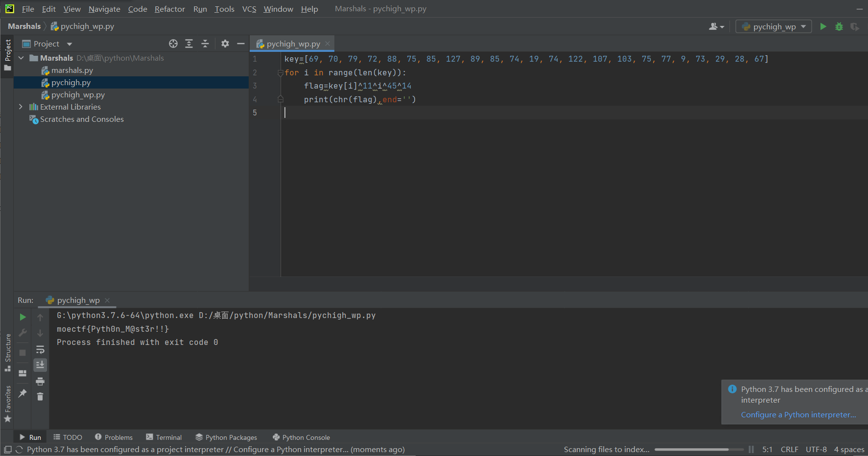The image size is (868, 456).
Task: Click the file indexing progress bar
Action: (x=699, y=449)
